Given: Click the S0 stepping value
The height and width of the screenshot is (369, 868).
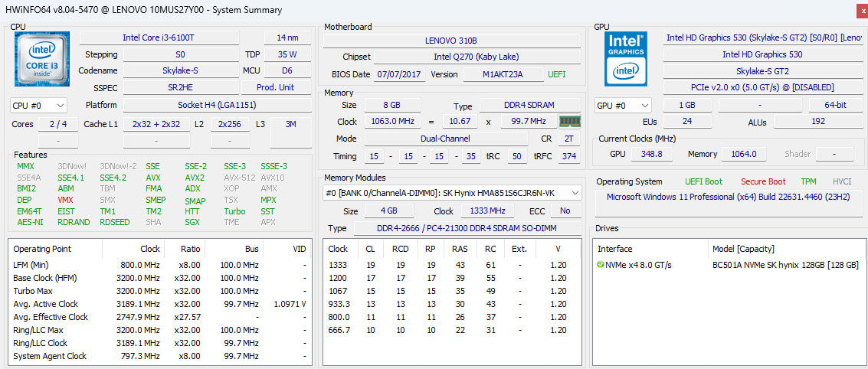Looking at the screenshot, I should click(x=181, y=54).
